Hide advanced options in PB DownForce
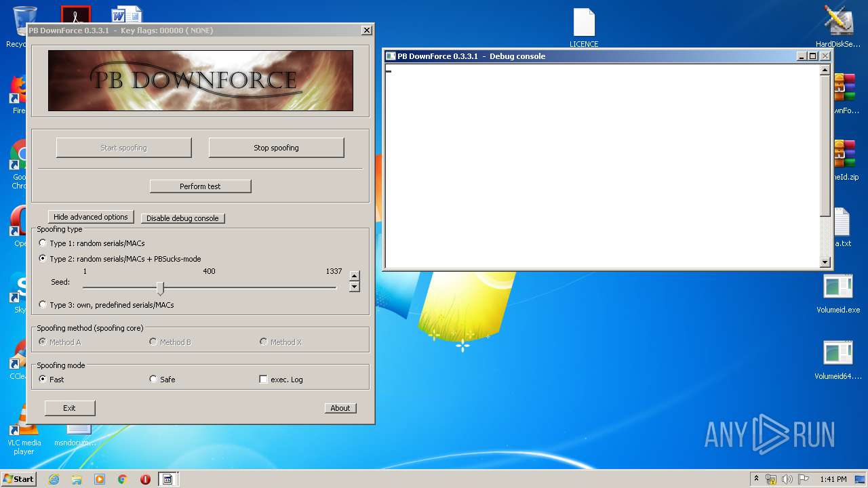Screen dimensions: 868x488 coord(90,217)
